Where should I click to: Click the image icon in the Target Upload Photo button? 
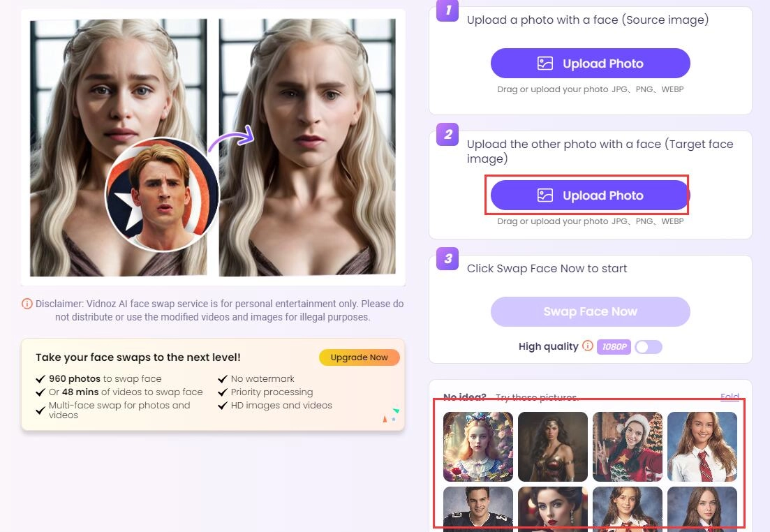[x=545, y=195]
